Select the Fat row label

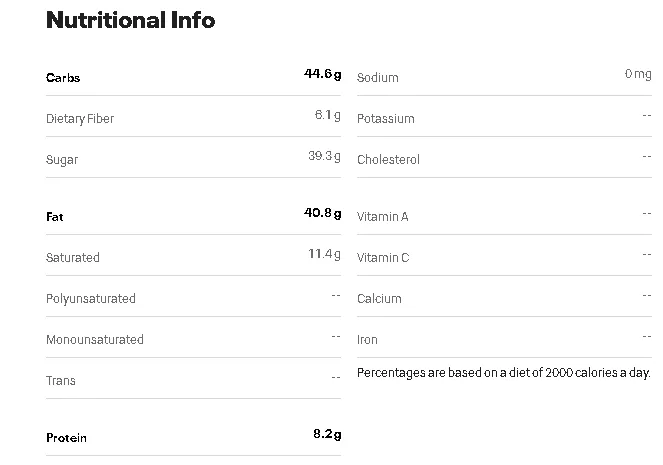tap(55, 217)
